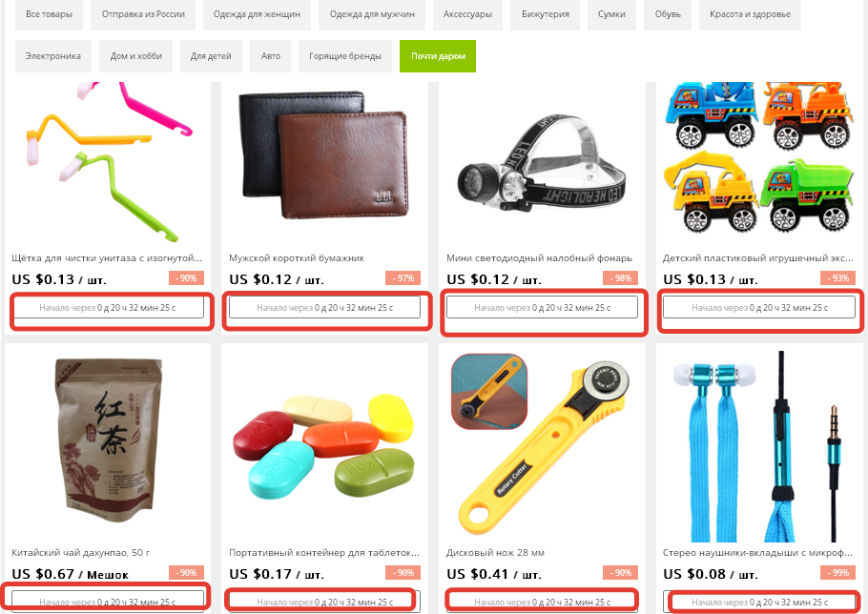Go to the Одежда для женщин category
868x614 pixels.
tap(257, 14)
